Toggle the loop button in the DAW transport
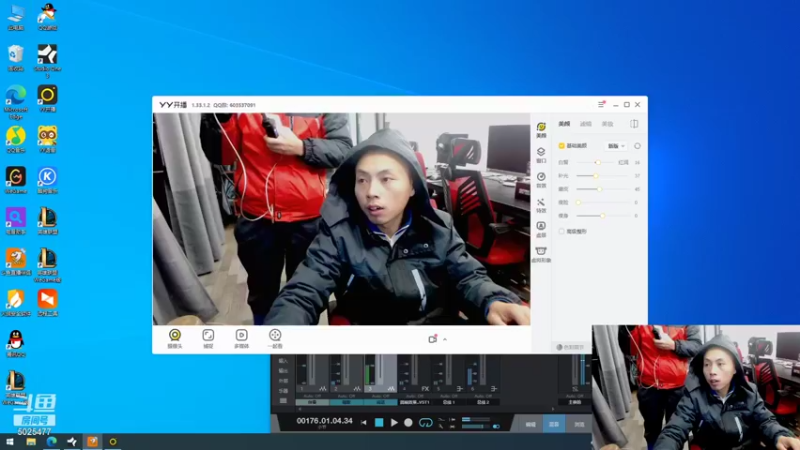 point(426,422)
